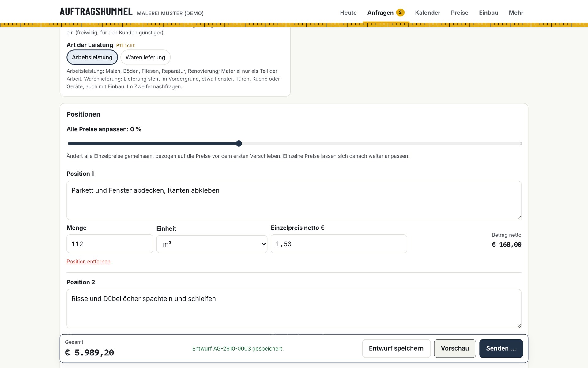The image size is (588, 368).
Task: Select the Warenlieferung option
Action: (145, 57)
